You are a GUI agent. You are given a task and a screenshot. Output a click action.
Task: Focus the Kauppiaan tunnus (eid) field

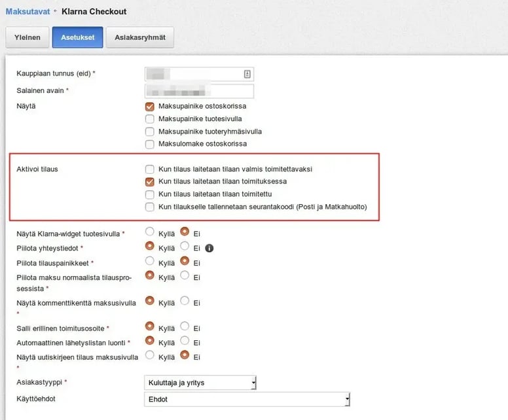point(199,74)
